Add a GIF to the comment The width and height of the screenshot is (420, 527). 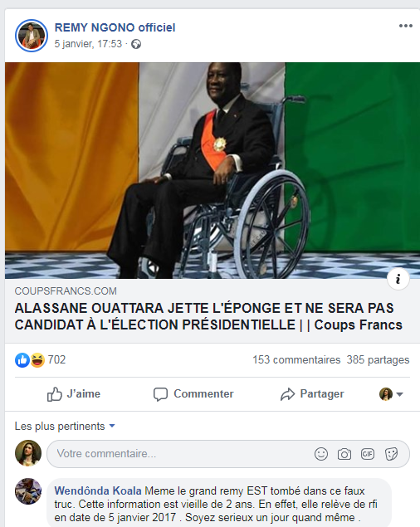(368, 454)
